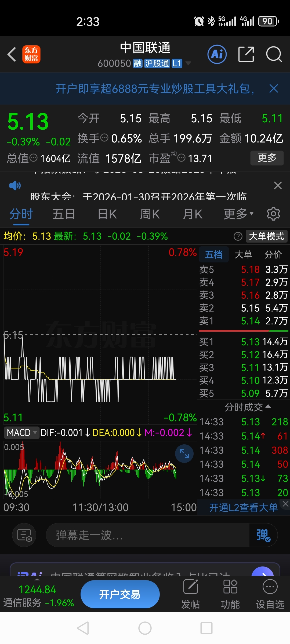Viewport: 290px width, 644px height.
Task: Dismiss the 股东大会 news ticker
Action: point(278,185)
